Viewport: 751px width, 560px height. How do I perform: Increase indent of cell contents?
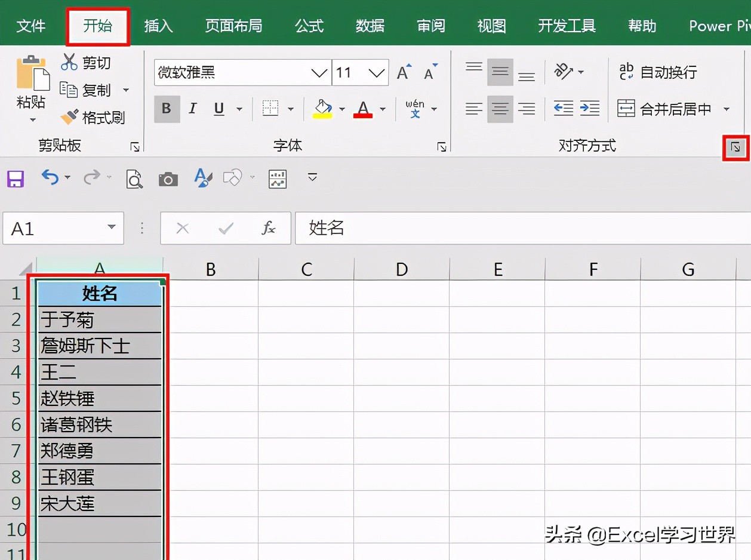coord(590,109)
